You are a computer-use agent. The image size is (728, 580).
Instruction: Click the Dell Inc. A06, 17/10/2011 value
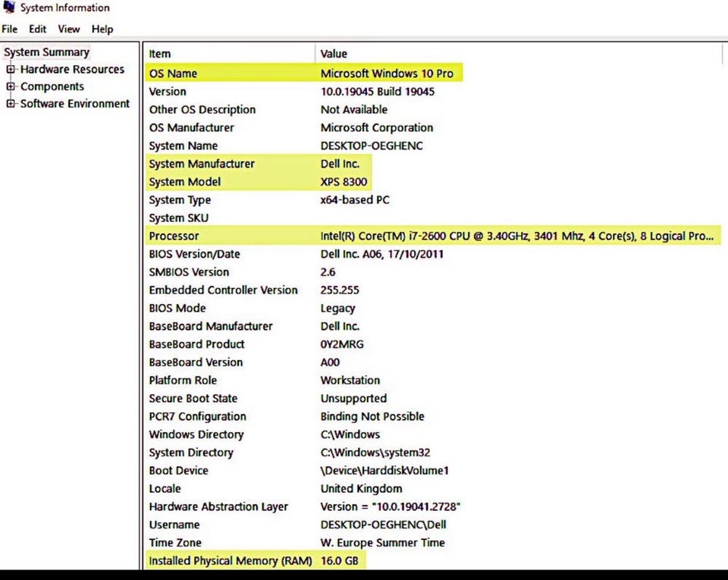coord(381,254)
